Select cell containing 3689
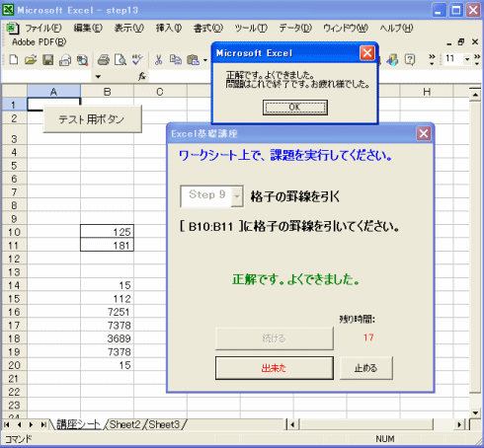Image resolution: width=484 pixels, height=448 pixels. (107, 338)
